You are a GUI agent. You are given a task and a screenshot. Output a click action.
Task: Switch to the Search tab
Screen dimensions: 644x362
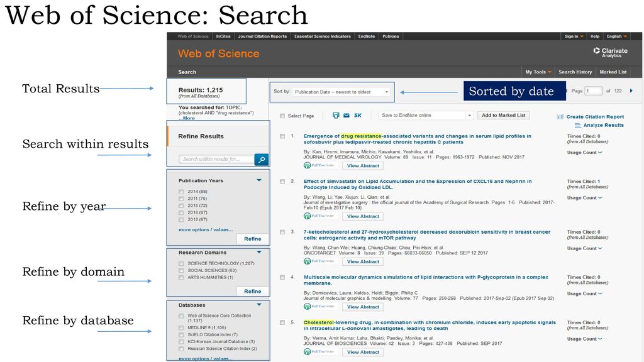pyautogui.click(x=187, y=72)
